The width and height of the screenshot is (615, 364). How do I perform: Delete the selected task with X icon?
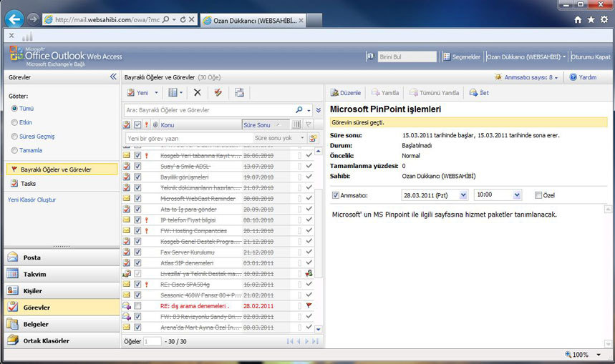coord(198,92)
